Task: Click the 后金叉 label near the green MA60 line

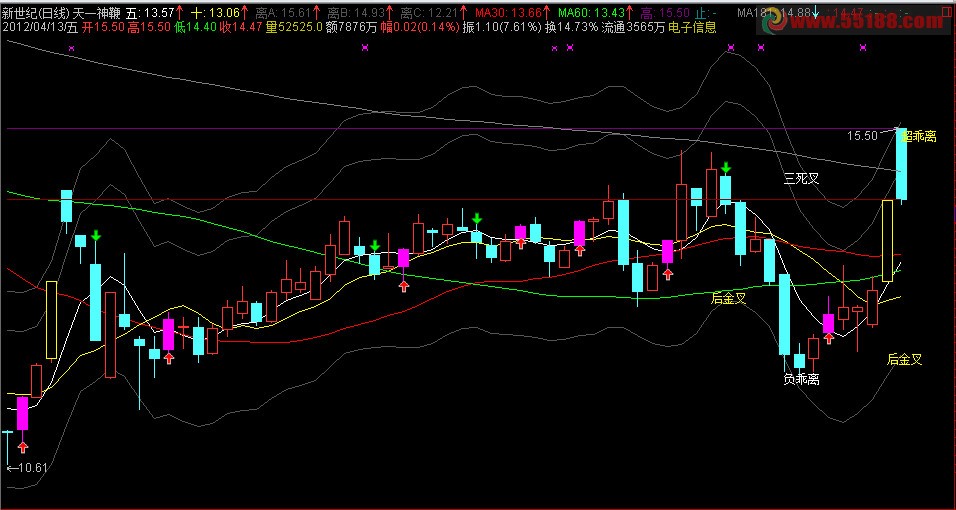Action: tap(728, 298)
